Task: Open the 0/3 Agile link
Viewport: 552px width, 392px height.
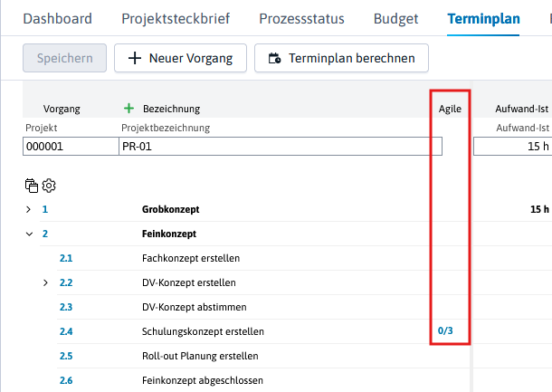Action: (445, 330)
